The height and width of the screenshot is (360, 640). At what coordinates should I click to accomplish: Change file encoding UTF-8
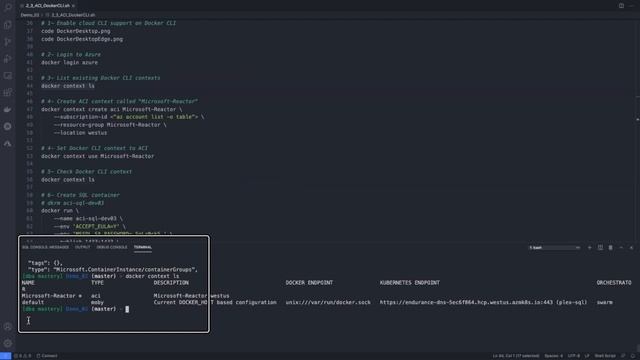point(573,356)
